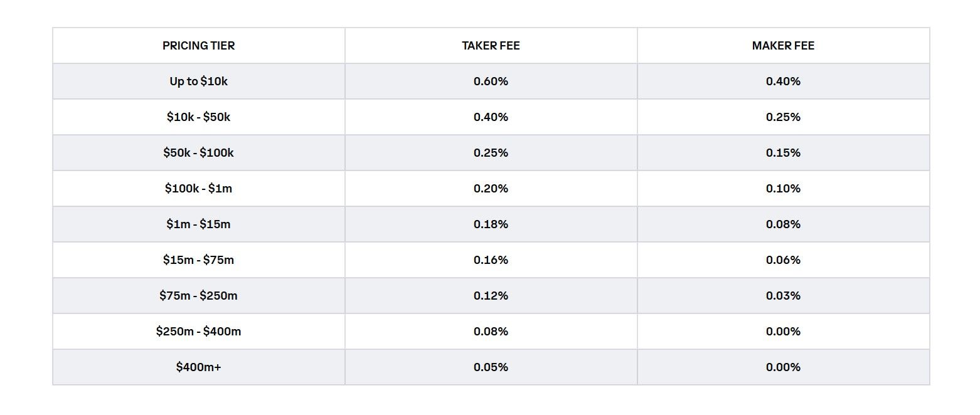Click the 0.06% maker fee value
This screenshot has width=980, height=415.
coord(783,260)
